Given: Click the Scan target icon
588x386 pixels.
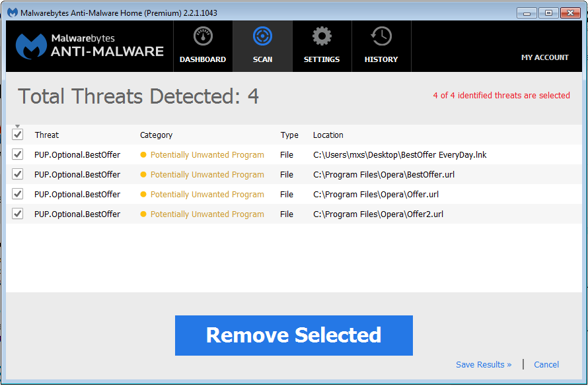Looking at the screenshot, I should click(x=262, y=36).
